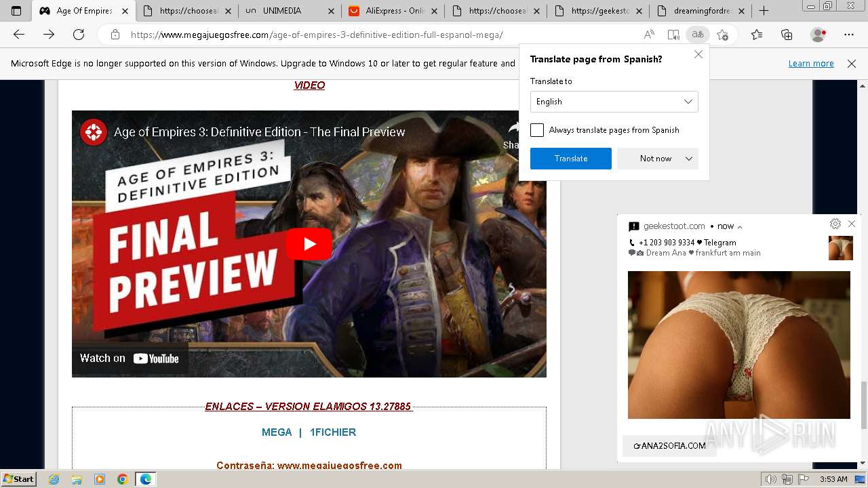
Task: Switch to the AliExpress tab
Action: point(393,11)
